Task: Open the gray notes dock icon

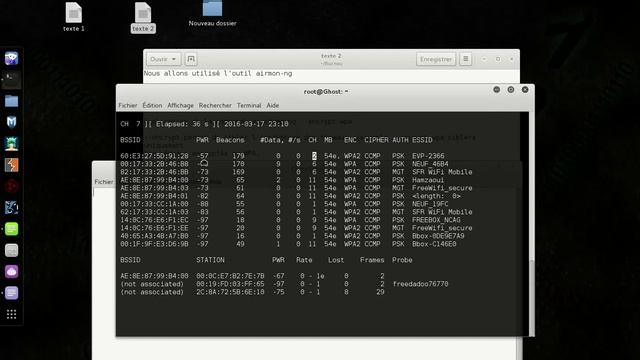Action: 11,250
